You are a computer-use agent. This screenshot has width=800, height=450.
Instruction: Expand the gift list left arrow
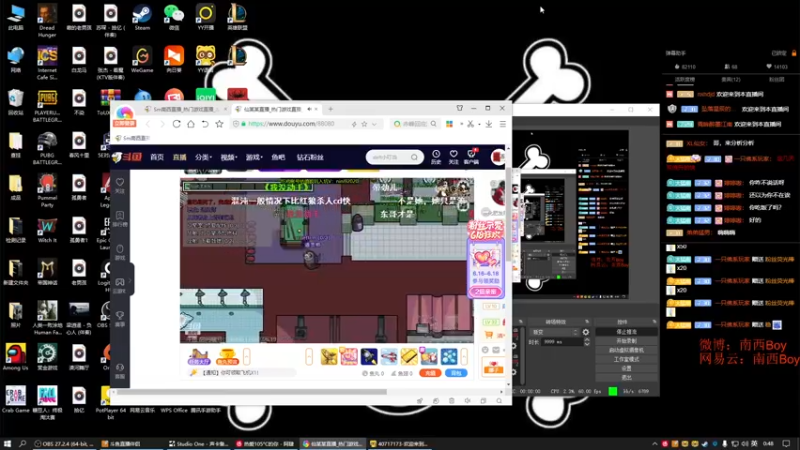pyautogui.click(x=309, y=357)
